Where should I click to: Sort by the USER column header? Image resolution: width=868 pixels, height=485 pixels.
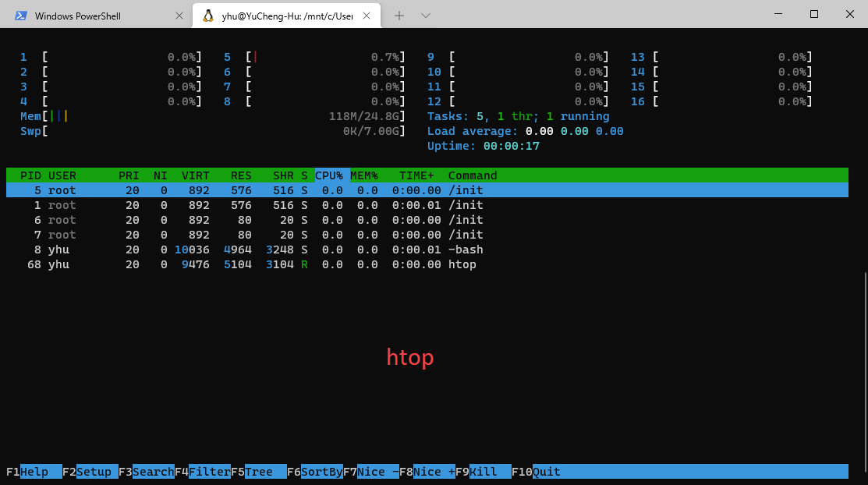pyautogui.click(x=62, y=175)
